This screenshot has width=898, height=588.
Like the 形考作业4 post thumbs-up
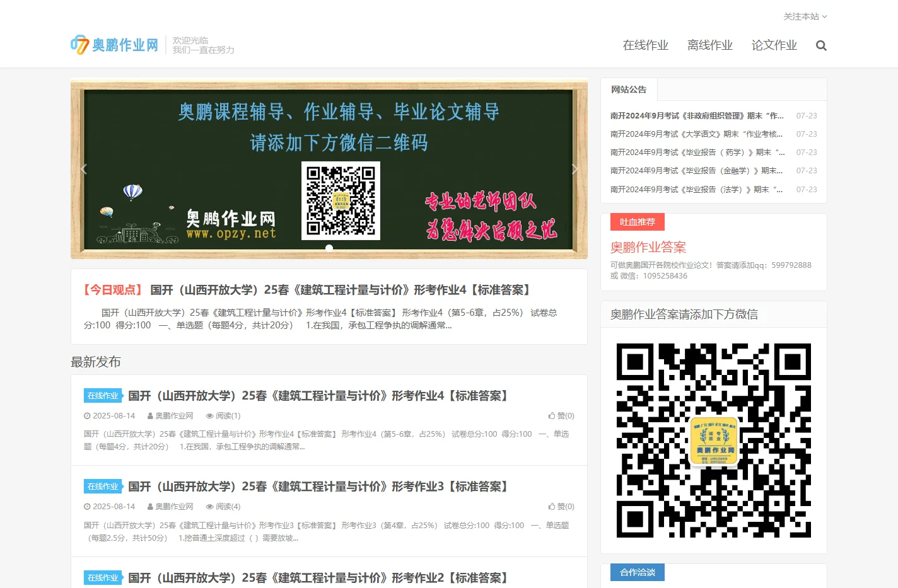561,416
